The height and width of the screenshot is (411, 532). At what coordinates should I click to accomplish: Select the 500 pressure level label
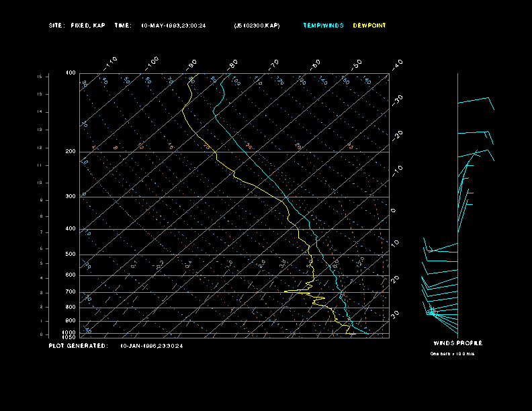pyautogui.click(x=71, y=255)
